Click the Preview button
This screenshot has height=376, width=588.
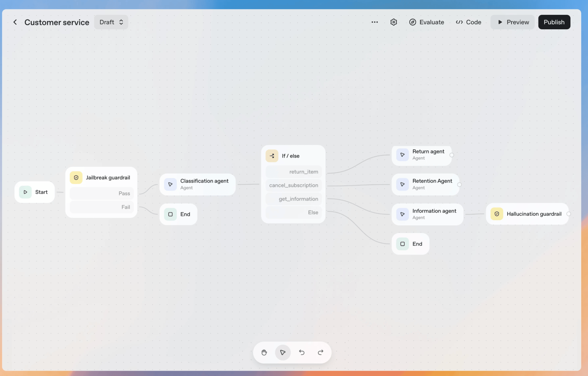click(x=512, y=22)
